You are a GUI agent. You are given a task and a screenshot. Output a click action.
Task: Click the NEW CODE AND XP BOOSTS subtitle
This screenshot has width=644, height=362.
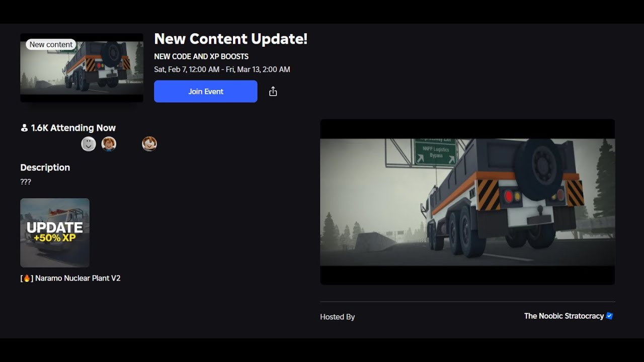(201, 56)
